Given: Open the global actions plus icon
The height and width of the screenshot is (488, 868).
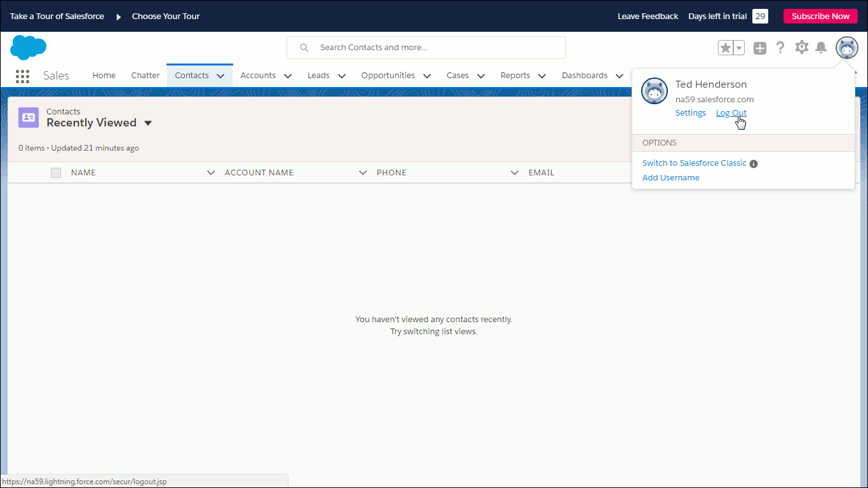Looking at the screenshot, I should 760,48.
